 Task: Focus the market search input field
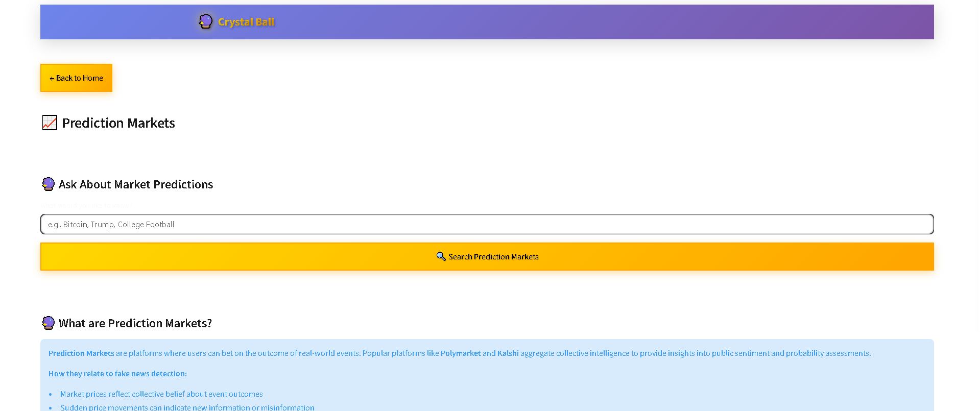pyautogui.click(x=487, y=224)
